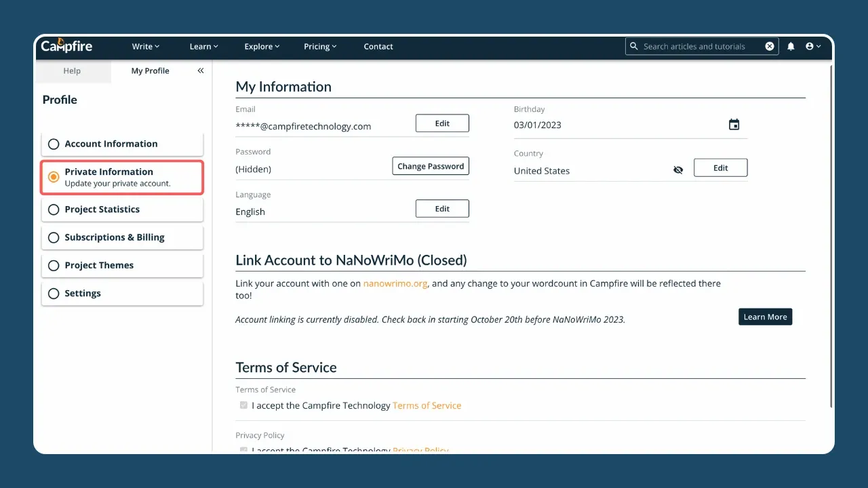Click the flame icon above Campfire logo
Screen dimensions: 868x488
tap(60, 40)
